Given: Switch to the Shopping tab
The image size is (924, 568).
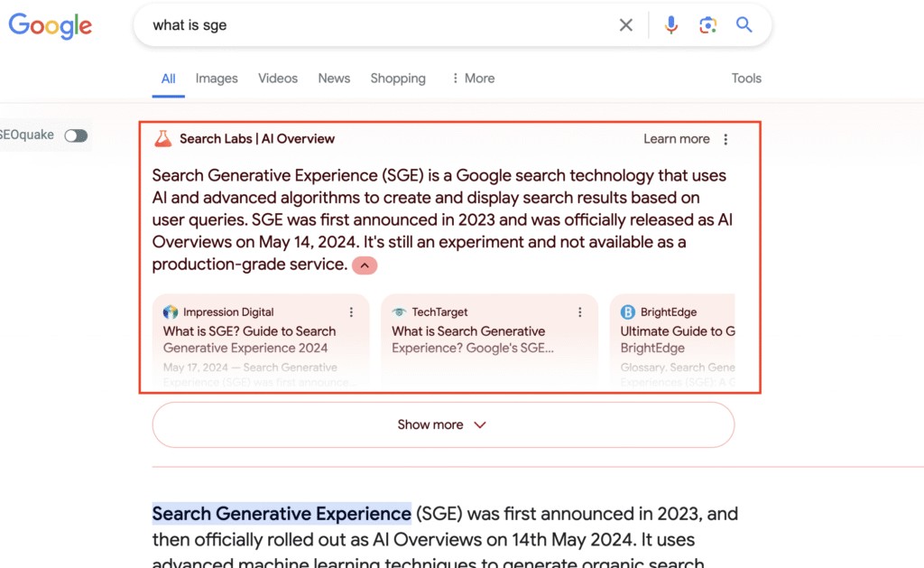Looking at the screenshot, I should (398, 79).
